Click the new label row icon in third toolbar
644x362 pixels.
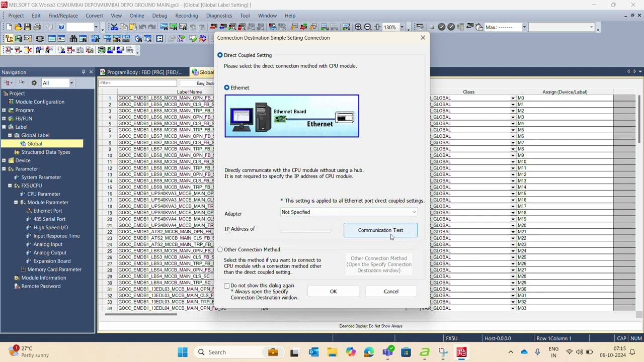tap(8, 50)
